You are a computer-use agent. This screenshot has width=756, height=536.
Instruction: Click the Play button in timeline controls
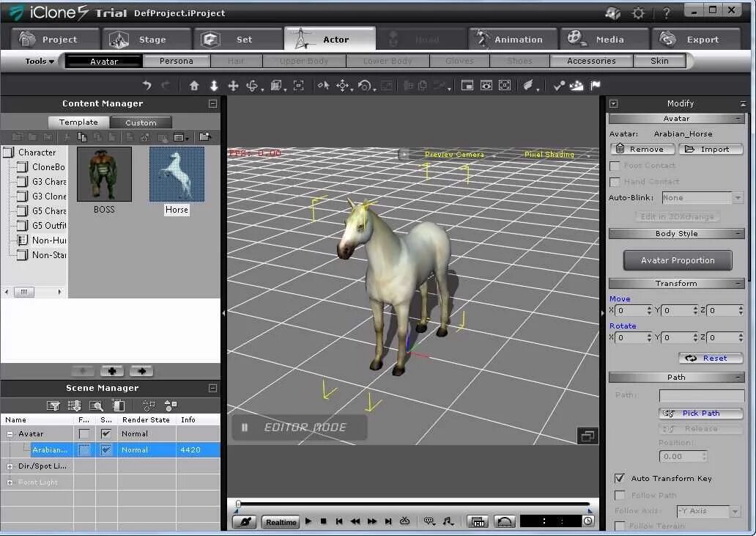pyautogui.click(x=308, y=521)
